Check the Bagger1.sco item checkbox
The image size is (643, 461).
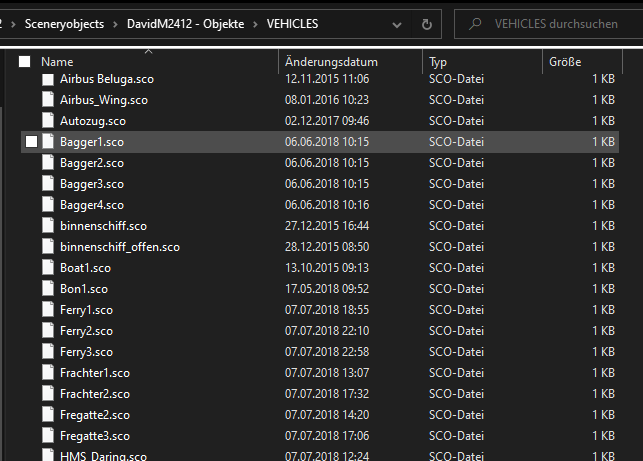(31, 142)
